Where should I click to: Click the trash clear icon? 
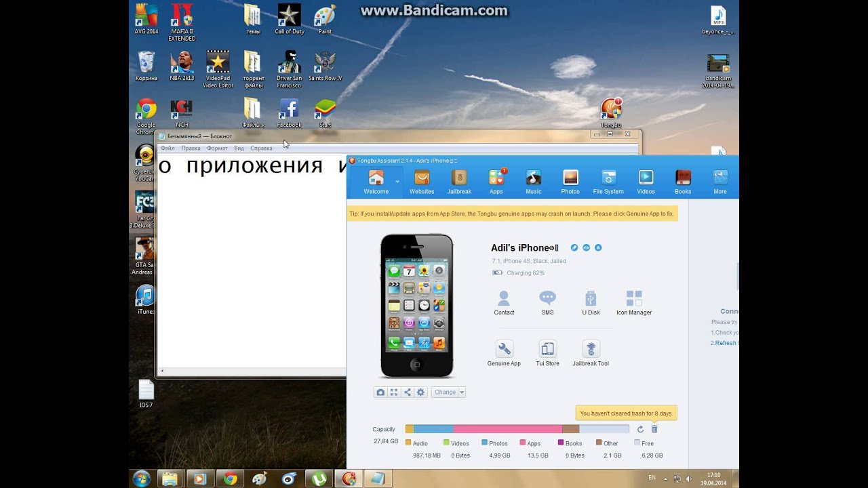click(654, 429)
